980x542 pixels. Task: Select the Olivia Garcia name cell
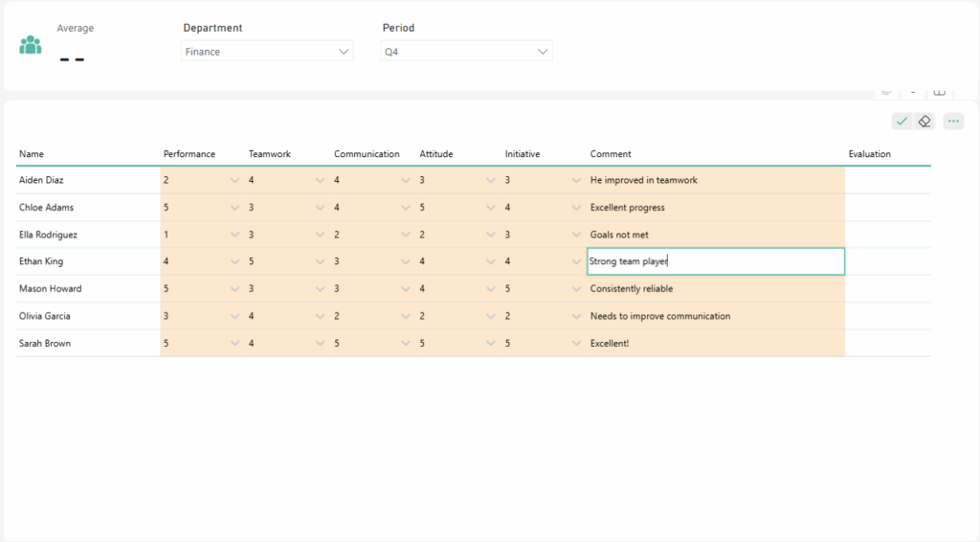tap(88, 316)
